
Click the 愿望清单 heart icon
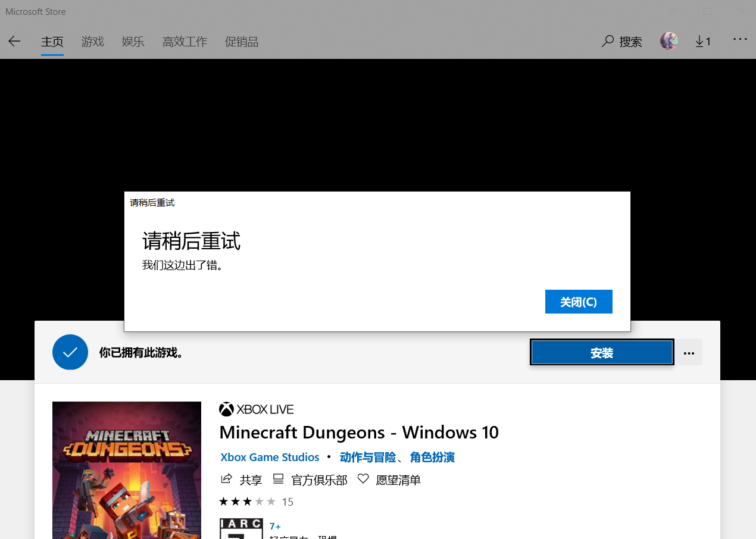pos(363,479)
